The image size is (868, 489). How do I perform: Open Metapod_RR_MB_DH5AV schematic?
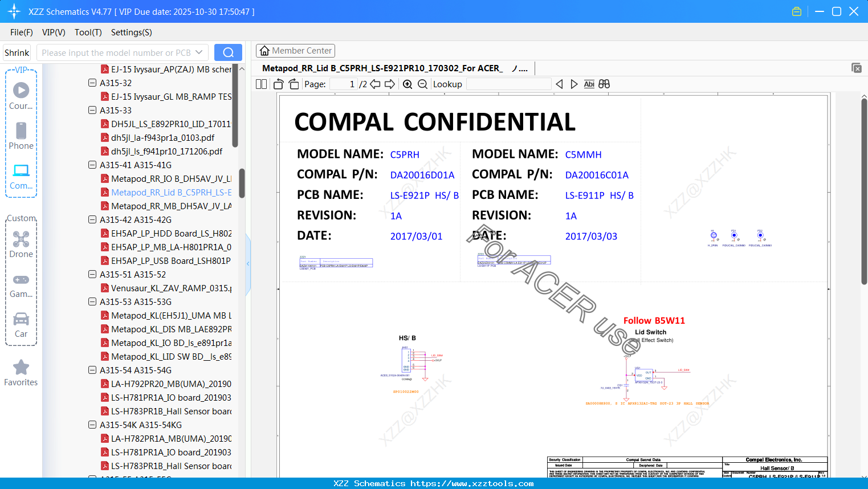pos(166,206)
